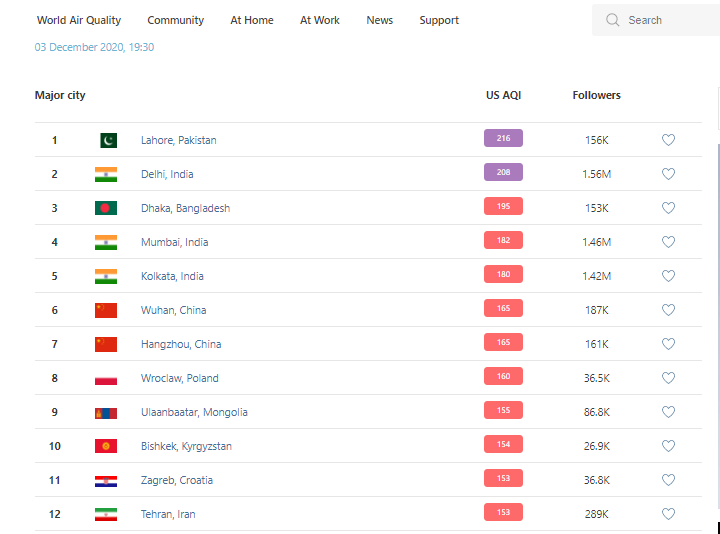Click the Croatia flag beside Zagreb

tap(106, 480)
